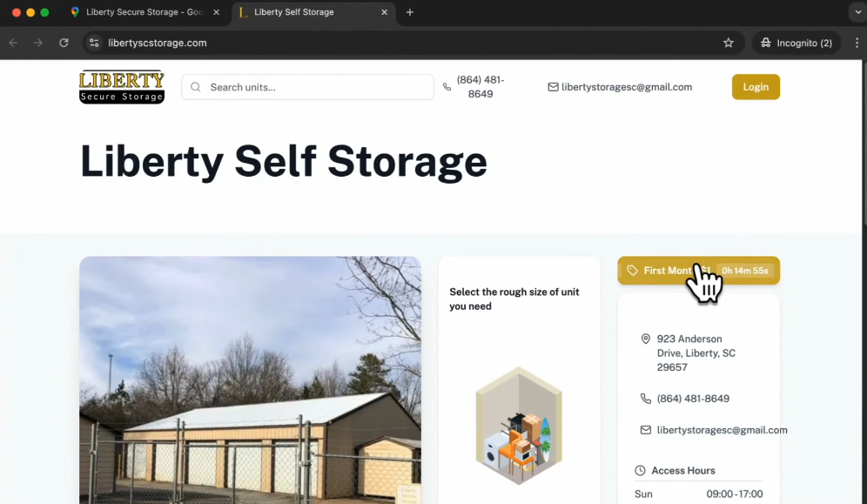867x504 pixels.
Task: Click into the Search units field
Action: (x=308, y=87)
